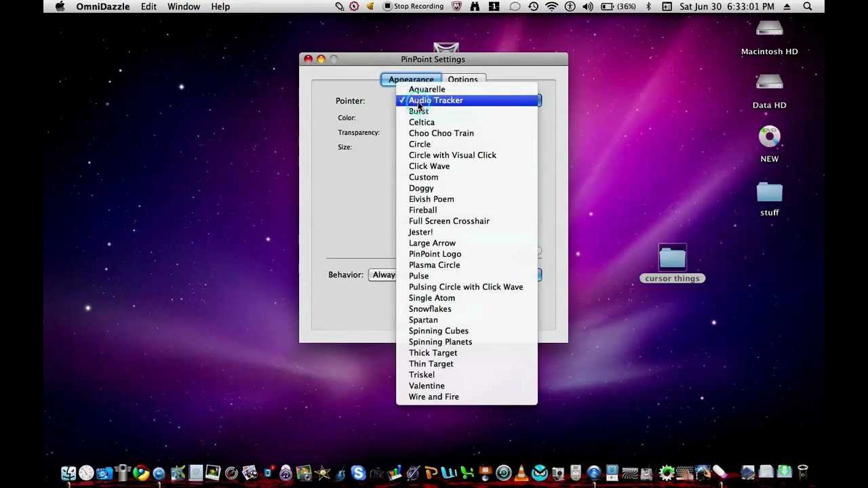Image resolution: width=868 pixels, height=488 pixels.
Task: Open the Window menu
Action: pos(184,6)
